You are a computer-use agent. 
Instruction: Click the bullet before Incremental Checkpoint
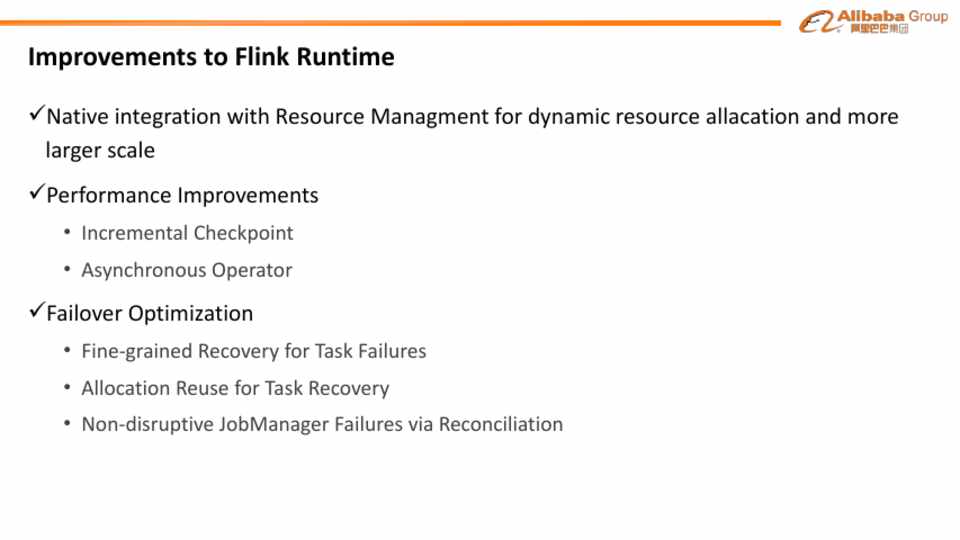point(67,233)
